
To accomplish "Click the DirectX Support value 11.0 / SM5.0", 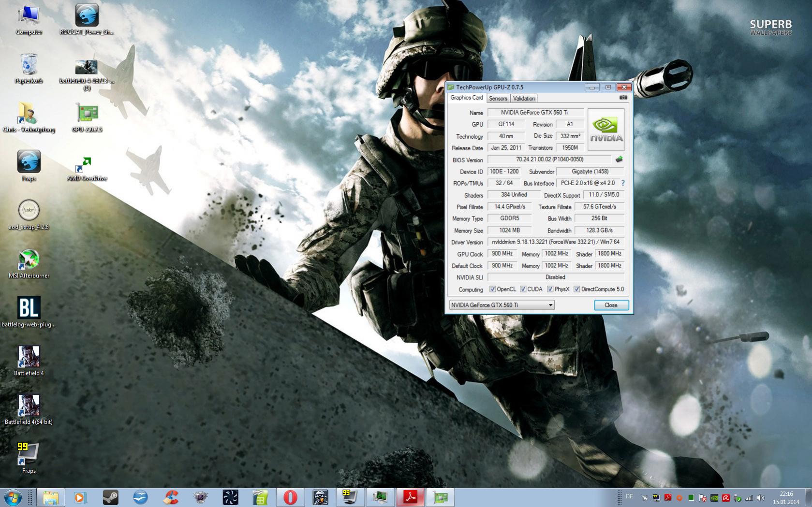I will click(604, 195).
